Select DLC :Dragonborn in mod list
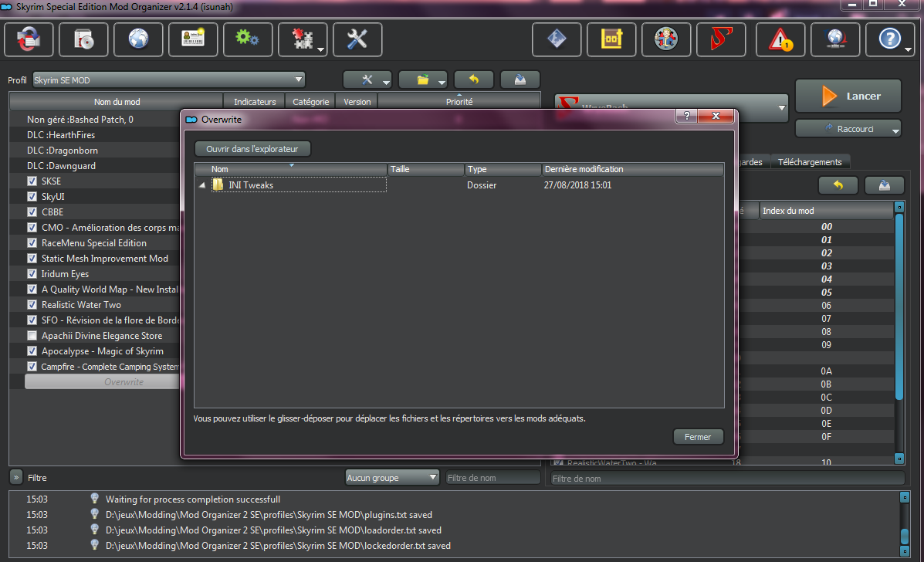924x562 pixels. click(96, 151)
